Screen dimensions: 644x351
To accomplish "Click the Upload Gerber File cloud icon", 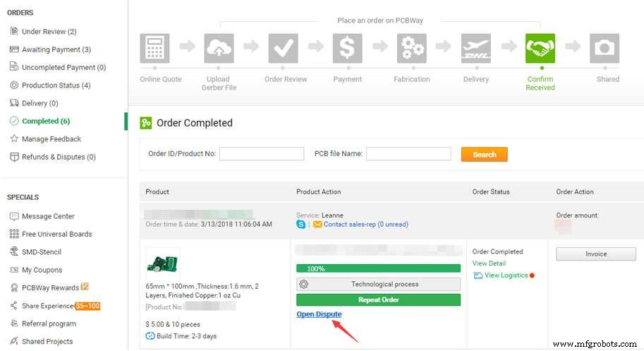I will pyautogui.click(x=219, y=48).
